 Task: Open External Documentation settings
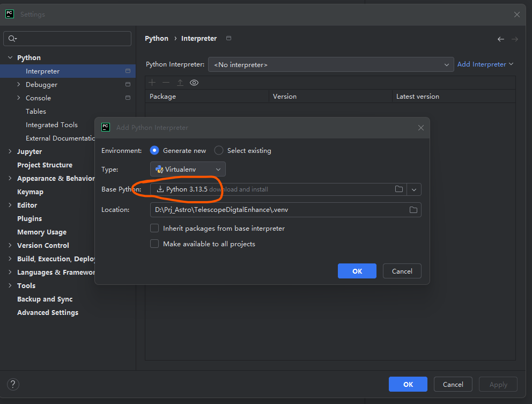61,138
